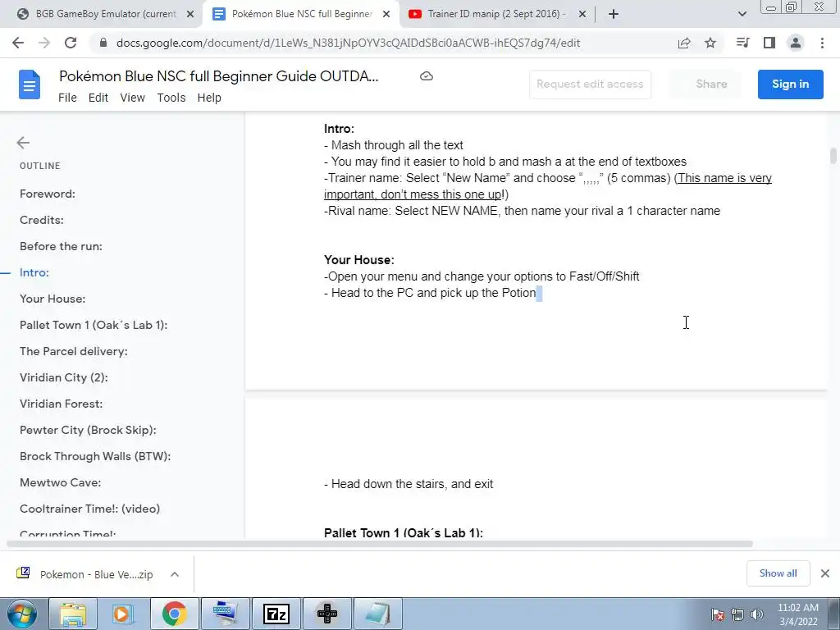Click the document vertical scrollbar thumb

pyautogui.click(x=833, y=157)
